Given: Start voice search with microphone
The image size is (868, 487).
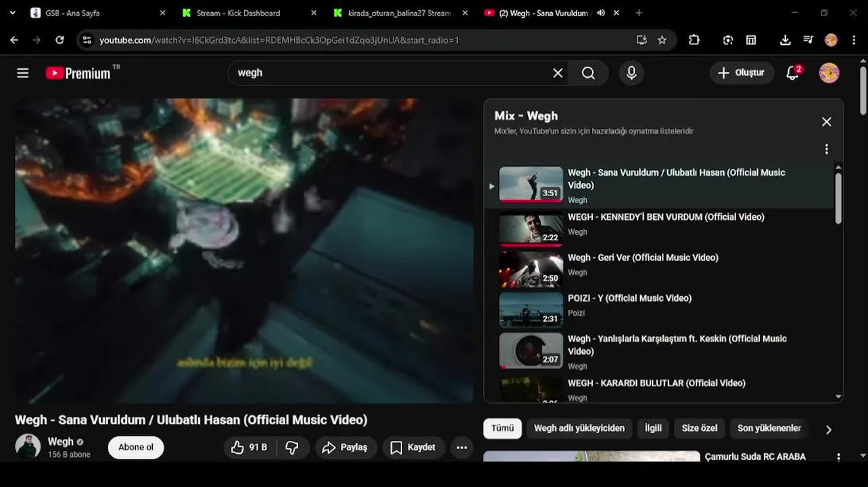Looking at the screenshot, I should pyautogui.click(x=631, y=73).
